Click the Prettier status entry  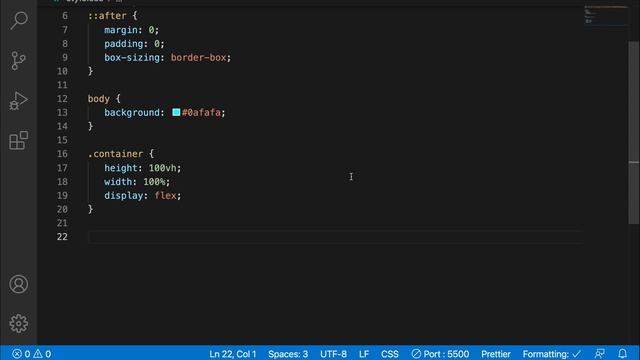496,354
